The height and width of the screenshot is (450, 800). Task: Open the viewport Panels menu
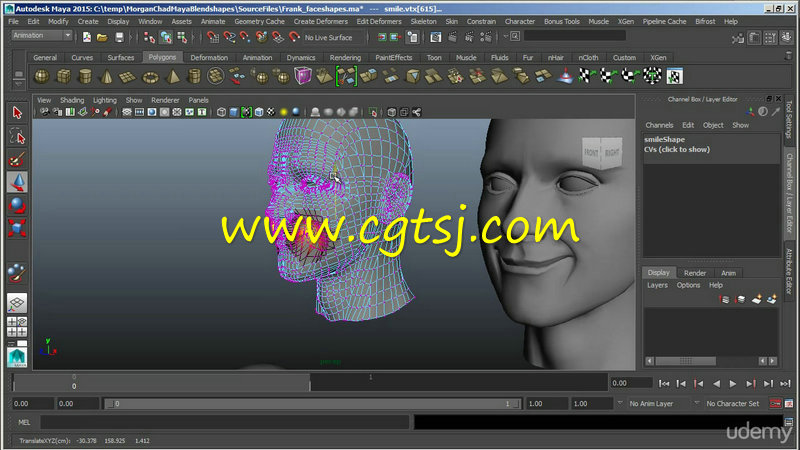coord(198,100)
